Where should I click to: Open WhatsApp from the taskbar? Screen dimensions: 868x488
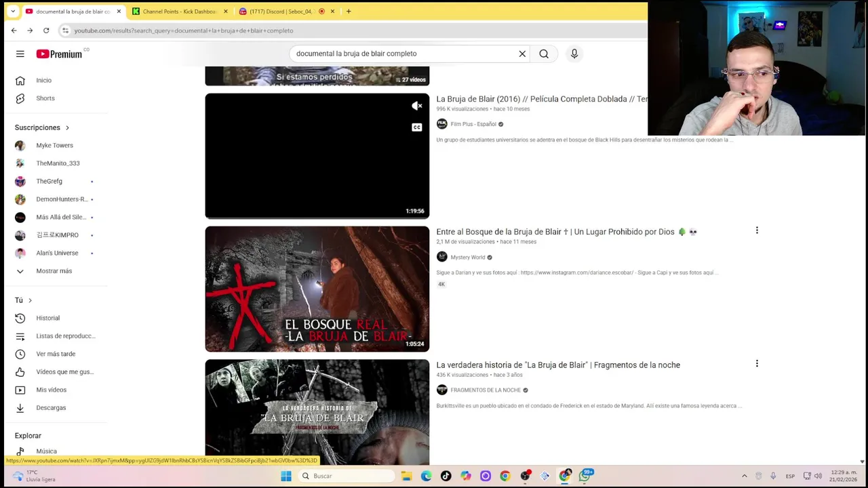coord(585,476)
